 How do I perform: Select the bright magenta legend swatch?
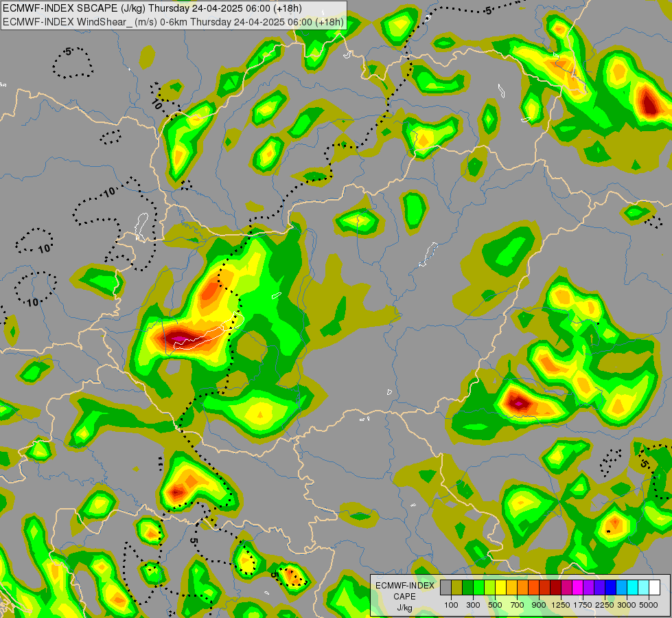point(578,587)
